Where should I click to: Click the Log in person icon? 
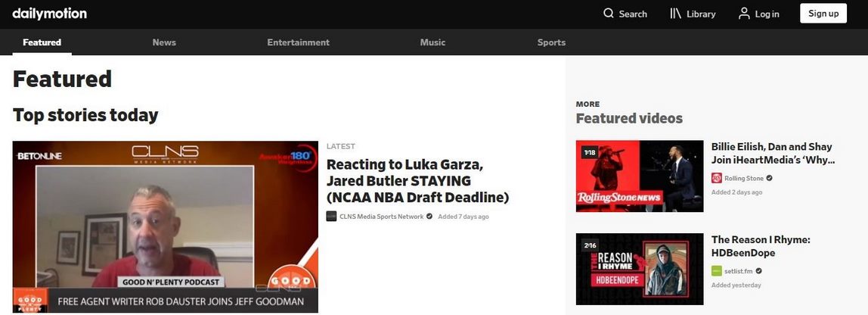click(x=744, y=14)
